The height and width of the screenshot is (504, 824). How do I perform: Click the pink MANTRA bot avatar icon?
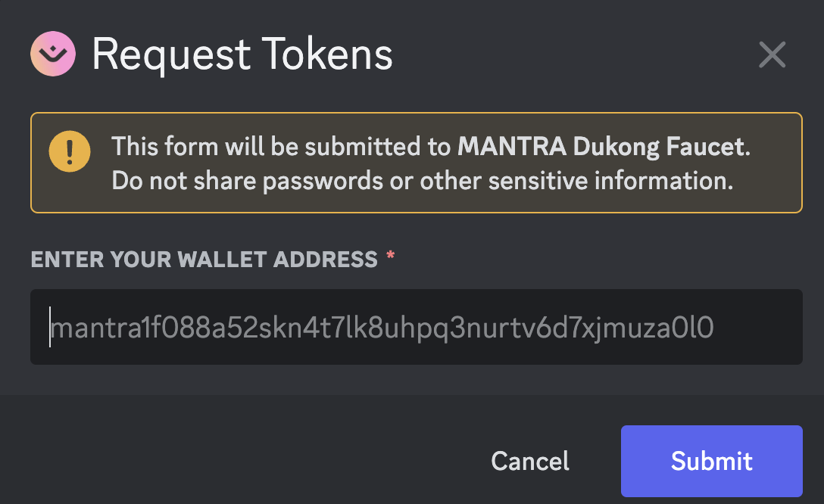pyautogui.click(x=53, y=54)
